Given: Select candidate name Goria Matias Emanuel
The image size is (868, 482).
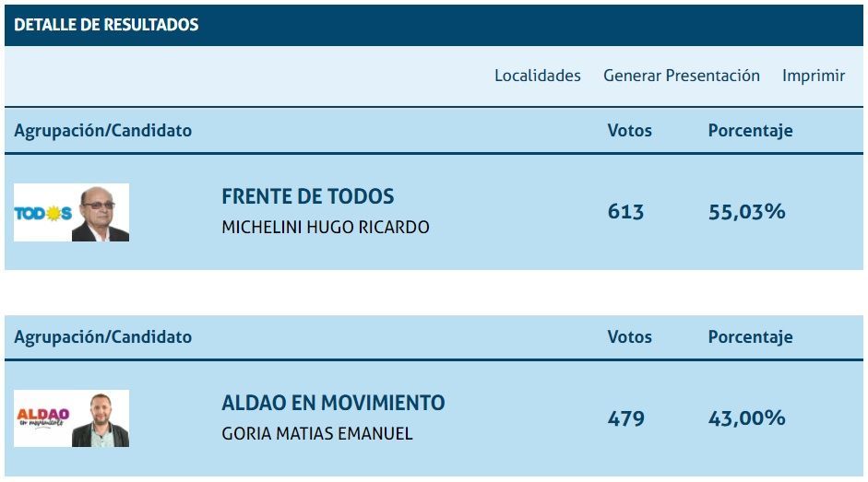Looking at the screenshot, I should (x=316, y=433).
